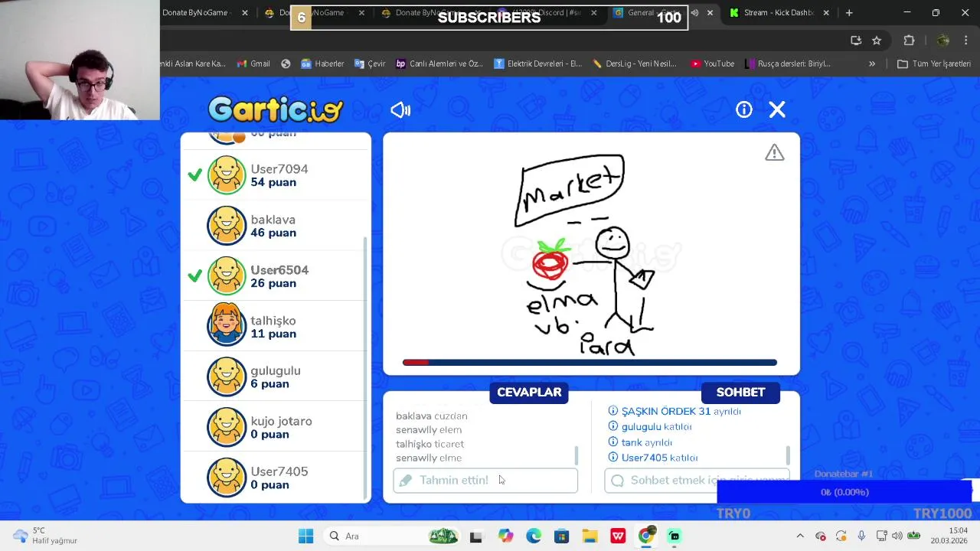980x551 pixels.
Task: Click the 'baklava cüzdan' answer line
Action: [x=431, y=416]
